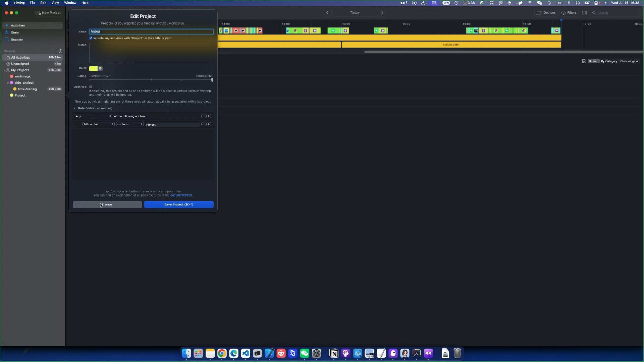Enable the Archived checkbox

point(91,86)
